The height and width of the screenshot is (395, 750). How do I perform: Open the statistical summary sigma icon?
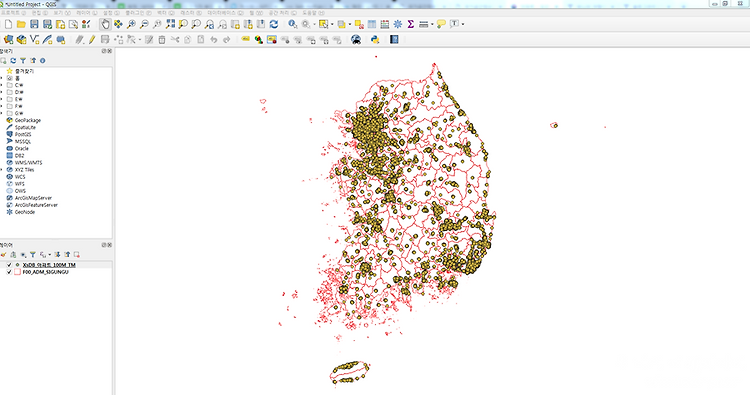pyautogui.click(x=410, y=24)
